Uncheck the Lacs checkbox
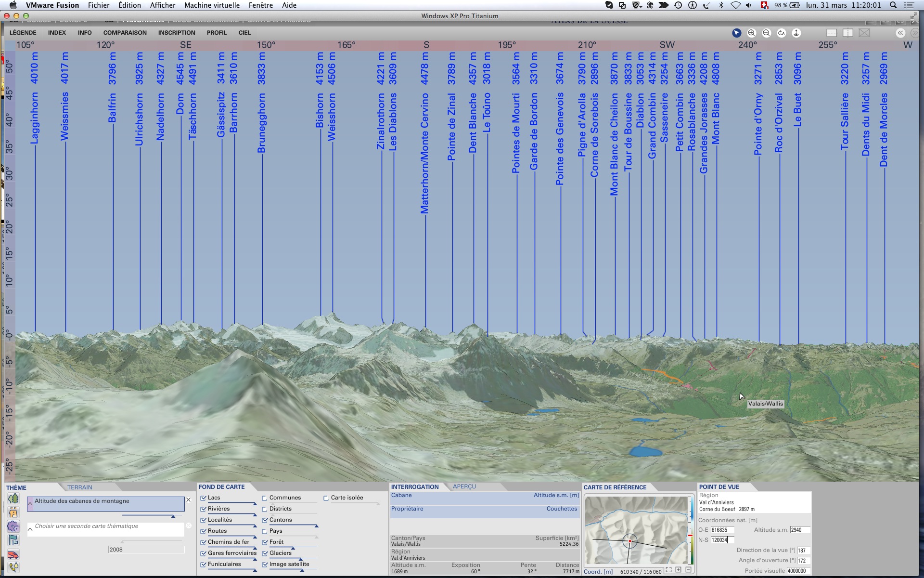Image resolution: width=924 pixels, height=578 pixels. (204, 498)
